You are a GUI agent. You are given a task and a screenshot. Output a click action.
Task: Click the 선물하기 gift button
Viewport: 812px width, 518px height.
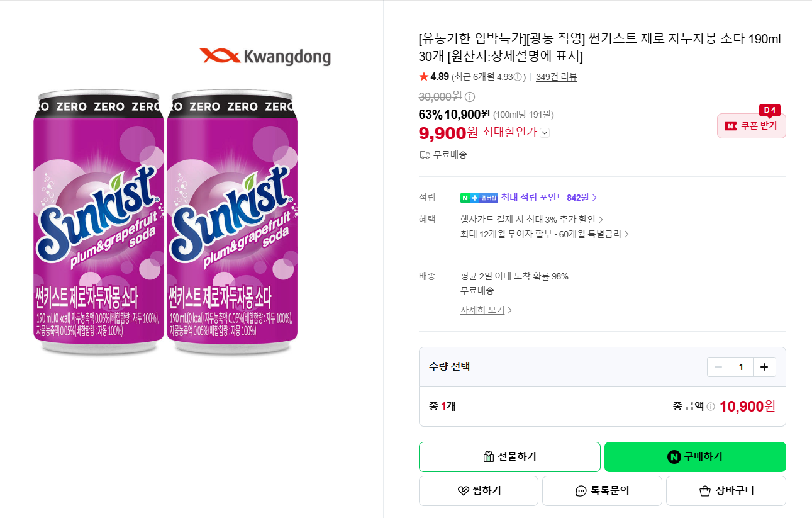(509, 457)
